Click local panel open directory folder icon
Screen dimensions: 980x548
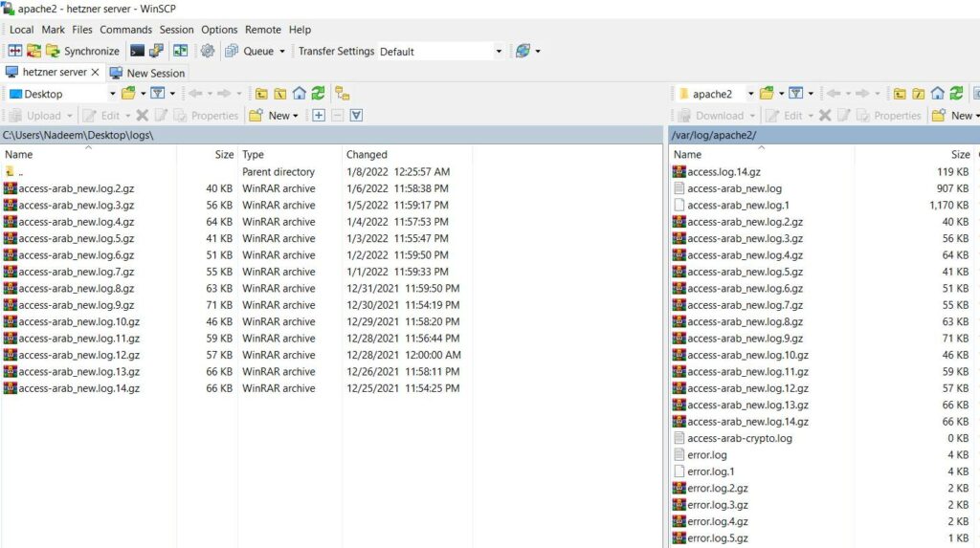(129, 94)
